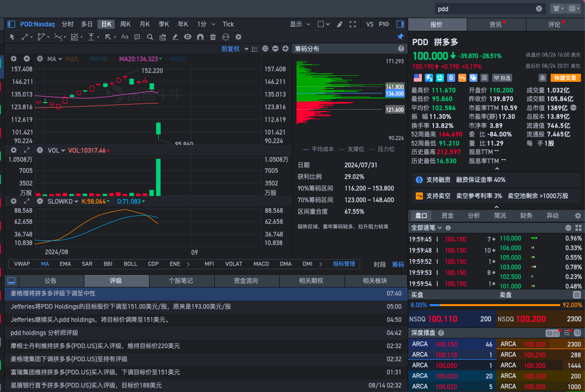The image size is (585, 392).
Task: Collapse the MA indicator with up-arrow icon
Action: (27, 59)
